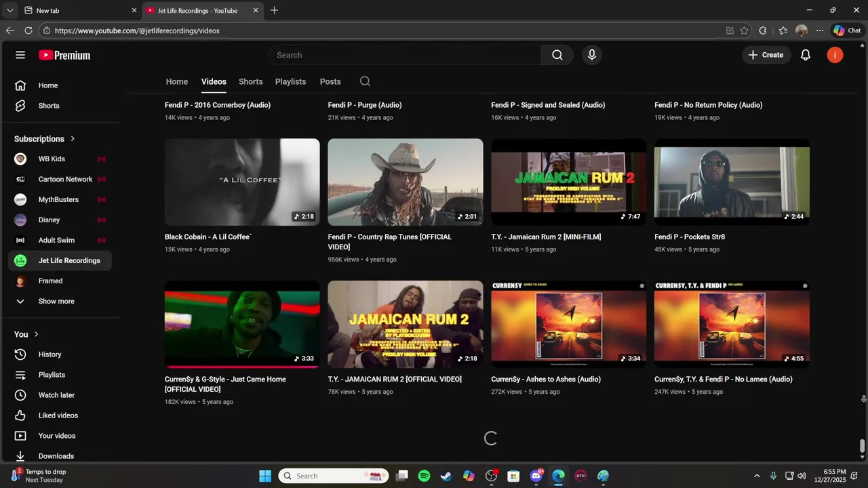The width and height of the screenshot is (868, 488).
Task: Expand the You section chevron
Action: pyautogui.click(x=37, y=334)
